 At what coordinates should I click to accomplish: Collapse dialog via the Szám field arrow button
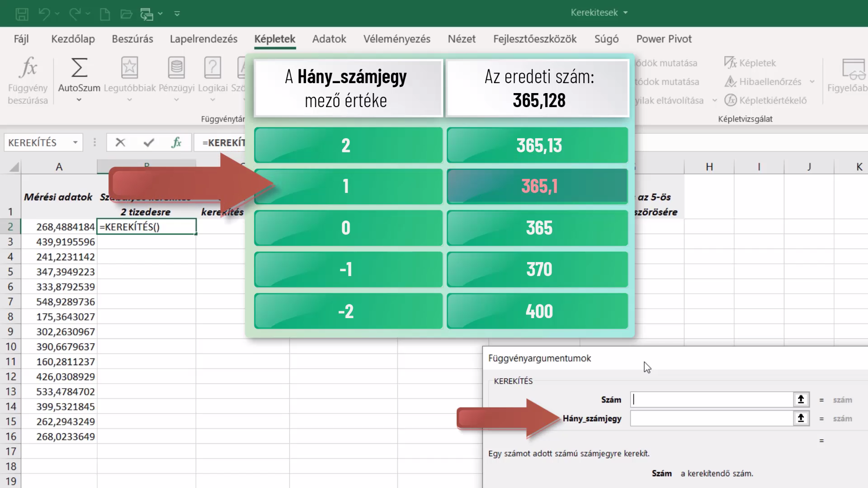pos(801,399)
